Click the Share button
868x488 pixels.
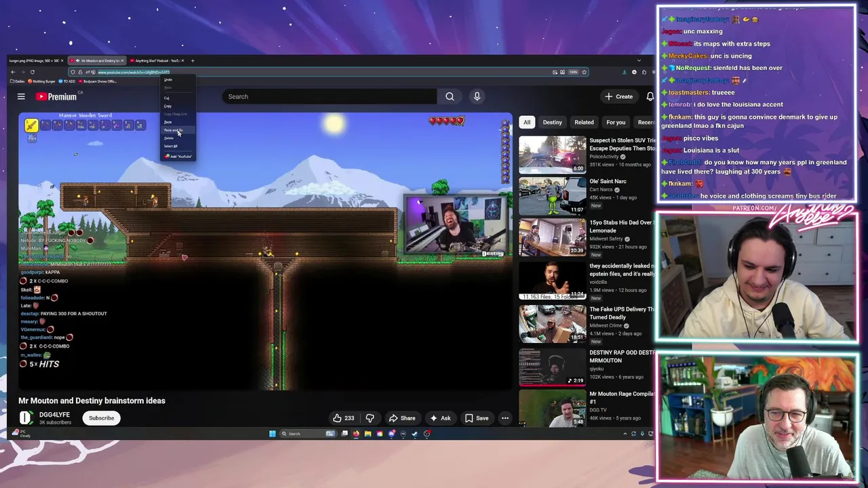click(x=401, y=418)
